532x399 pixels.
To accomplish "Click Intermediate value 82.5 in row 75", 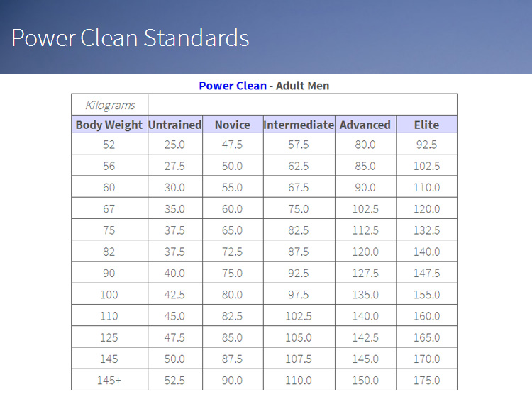I will point(299,230).
